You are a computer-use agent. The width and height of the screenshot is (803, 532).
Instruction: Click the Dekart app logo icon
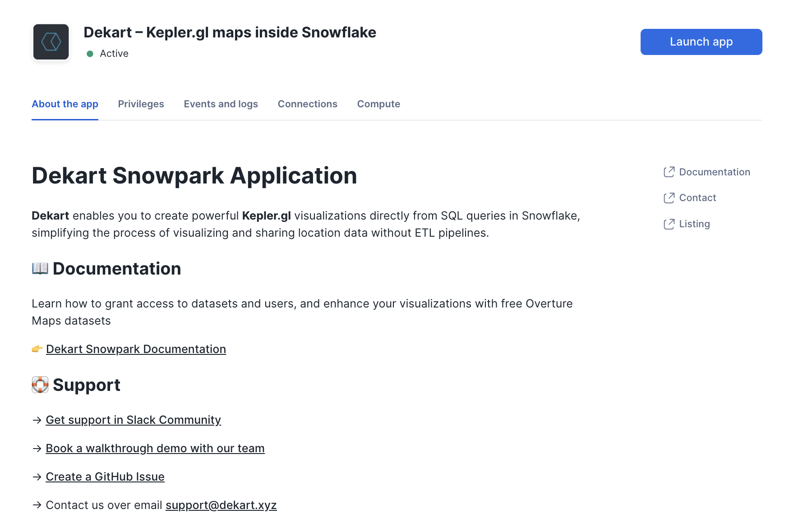pyautogui.click(x=51, y=42)
